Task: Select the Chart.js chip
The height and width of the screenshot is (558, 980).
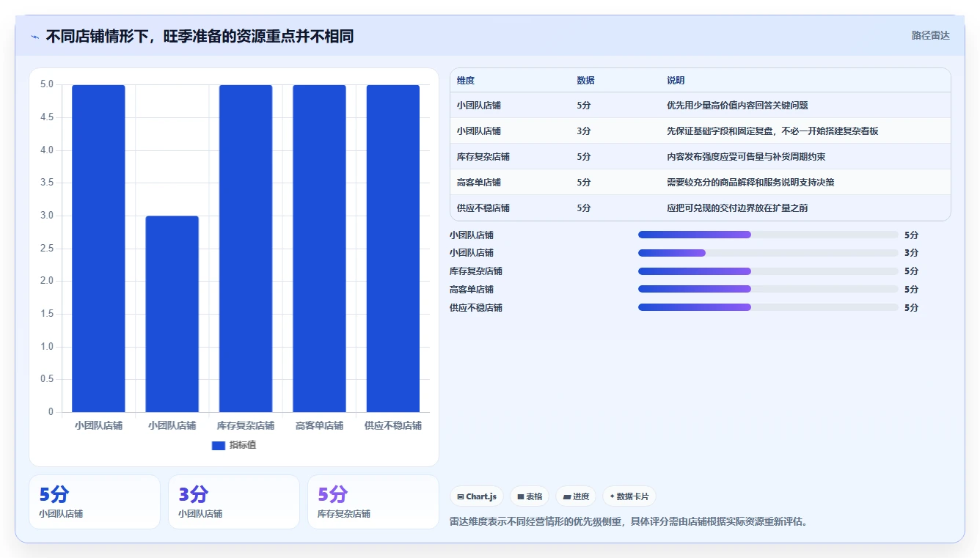Action: [x=477, y=496]
